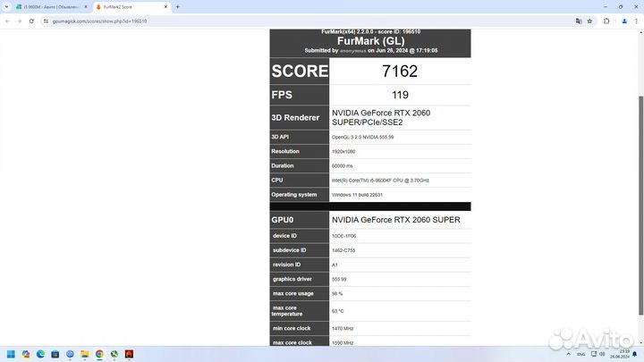Click max core usage value 98 %
This screenshot has width=644, height=362.
(337, 293)
